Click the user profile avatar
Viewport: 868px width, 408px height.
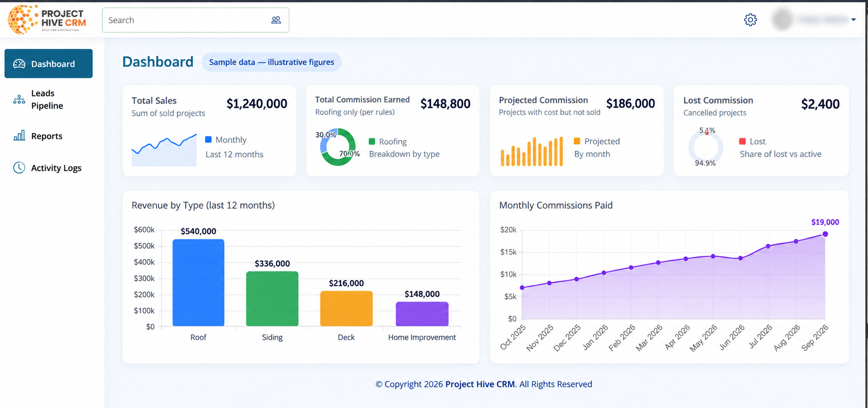(782, 19)
